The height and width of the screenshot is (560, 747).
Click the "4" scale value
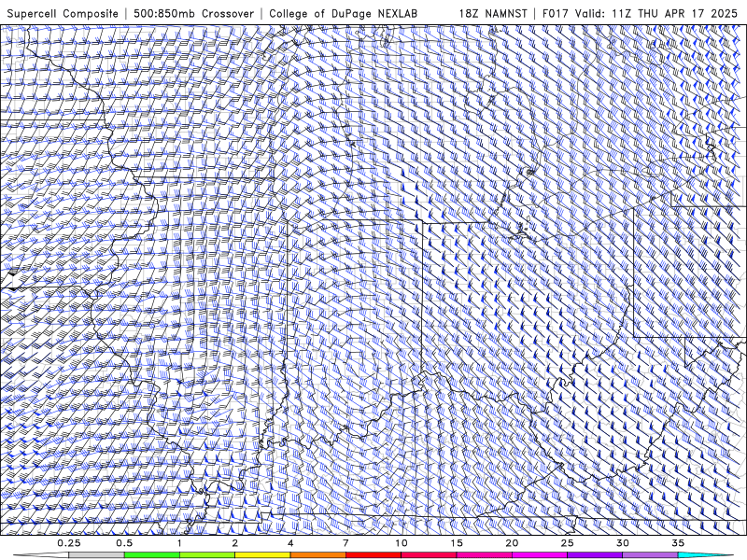(290, 543)
